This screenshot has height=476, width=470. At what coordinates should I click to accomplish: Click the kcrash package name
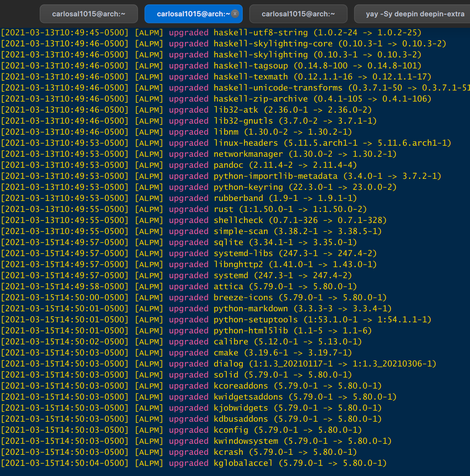click(x=229, y=452)
